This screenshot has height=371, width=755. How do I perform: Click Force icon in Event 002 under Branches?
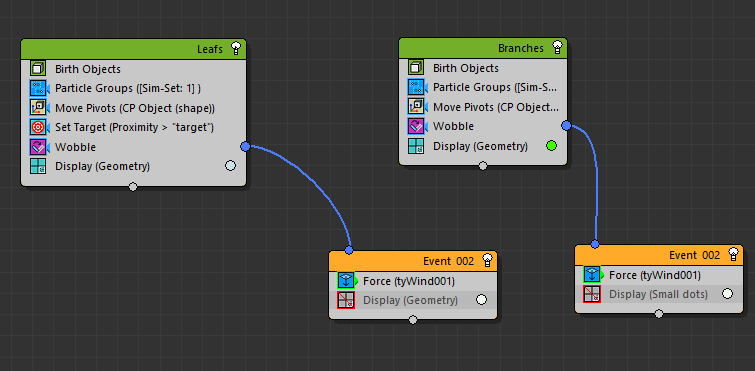[x=592, y=275]
